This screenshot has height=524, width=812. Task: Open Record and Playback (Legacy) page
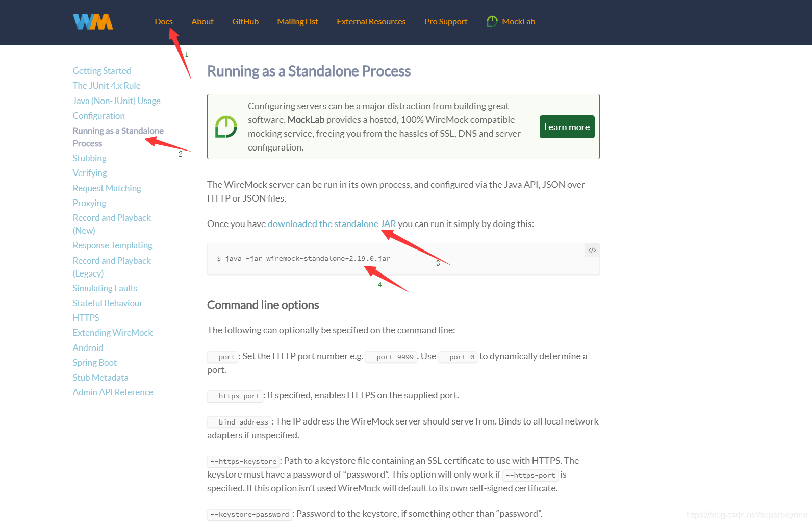[112, 267]
